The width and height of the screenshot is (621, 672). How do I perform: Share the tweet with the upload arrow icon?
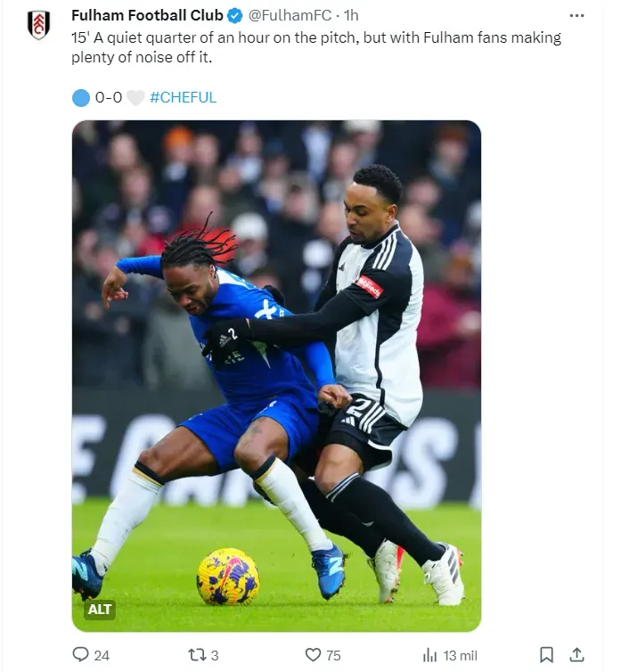tap(576, 655)
